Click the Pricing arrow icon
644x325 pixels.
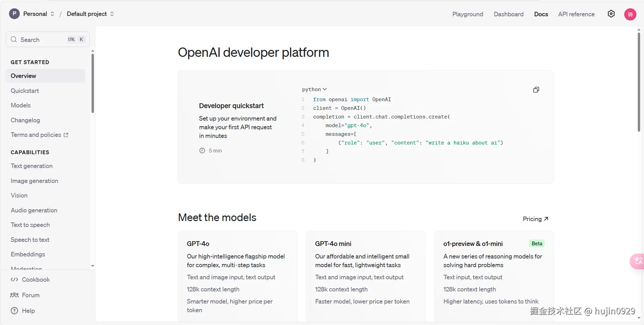click(x=546, y=219)
